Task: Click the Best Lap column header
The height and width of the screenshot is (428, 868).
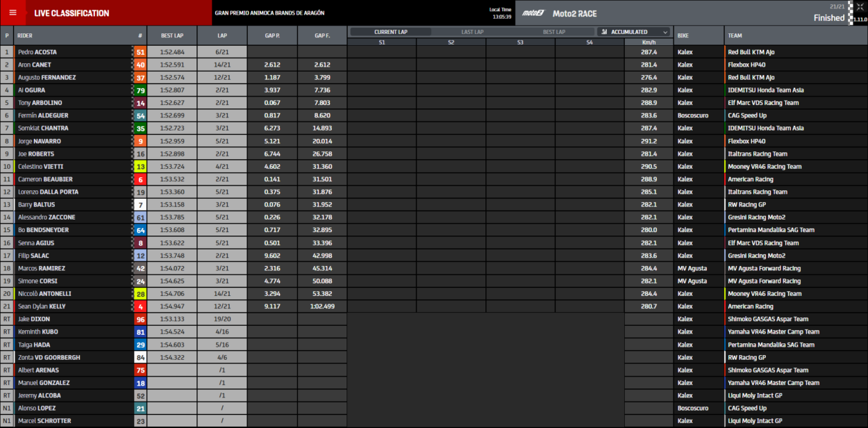Action: [x=172, y=35]
